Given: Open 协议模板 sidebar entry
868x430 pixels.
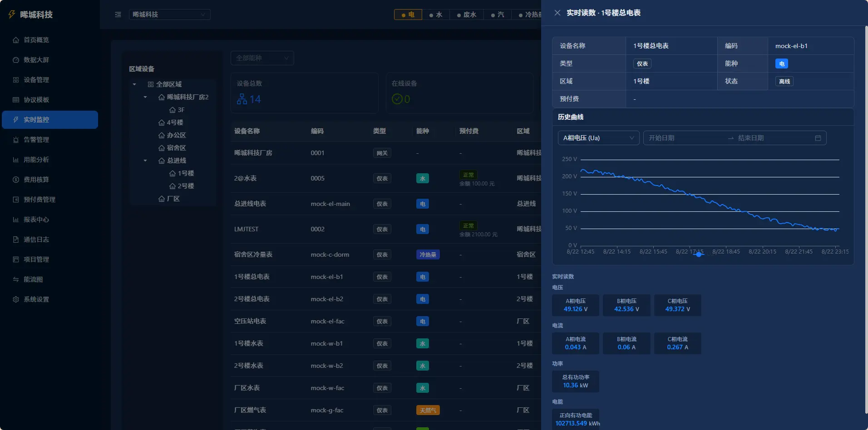Looking at the screenshot, I should [x=50, y=100].
